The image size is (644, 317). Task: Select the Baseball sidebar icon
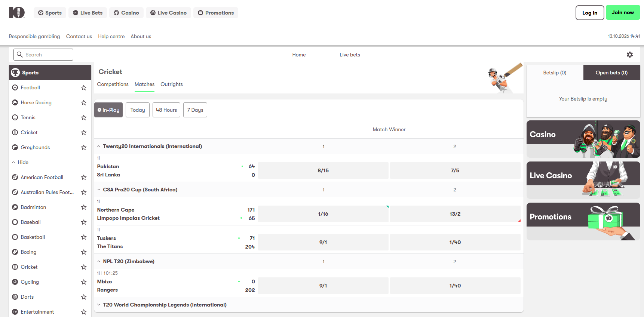pyautogui.click(x=15, y=222)
